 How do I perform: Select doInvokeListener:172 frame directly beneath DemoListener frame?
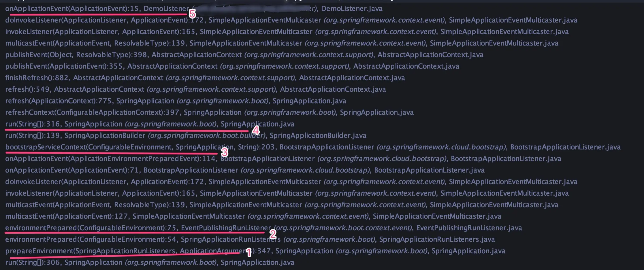291,20
